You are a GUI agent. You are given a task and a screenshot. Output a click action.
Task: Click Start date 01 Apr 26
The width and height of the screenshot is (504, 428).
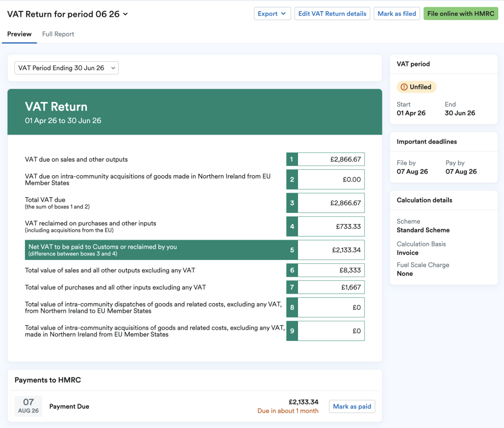pyautogui.click(x=411, y=113)
